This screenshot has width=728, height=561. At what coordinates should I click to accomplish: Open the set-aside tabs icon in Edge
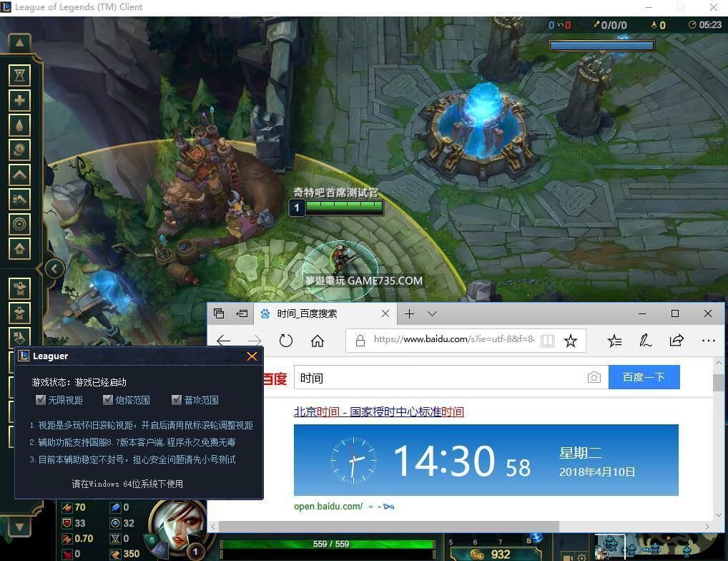pyautogui.click(x=219, y=313)
